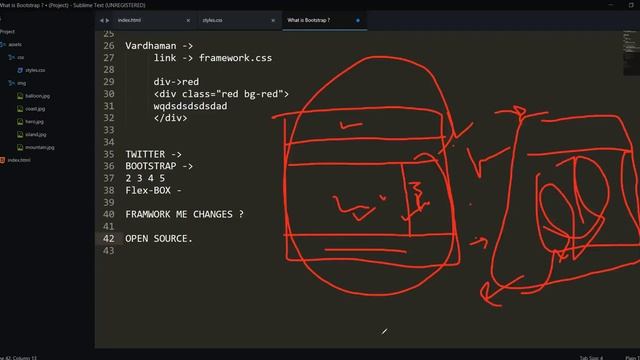The height and width of the screenshot is (360, 640).
Task: Open styles.css from the sidebar
Action: click(x=35, y=70)
